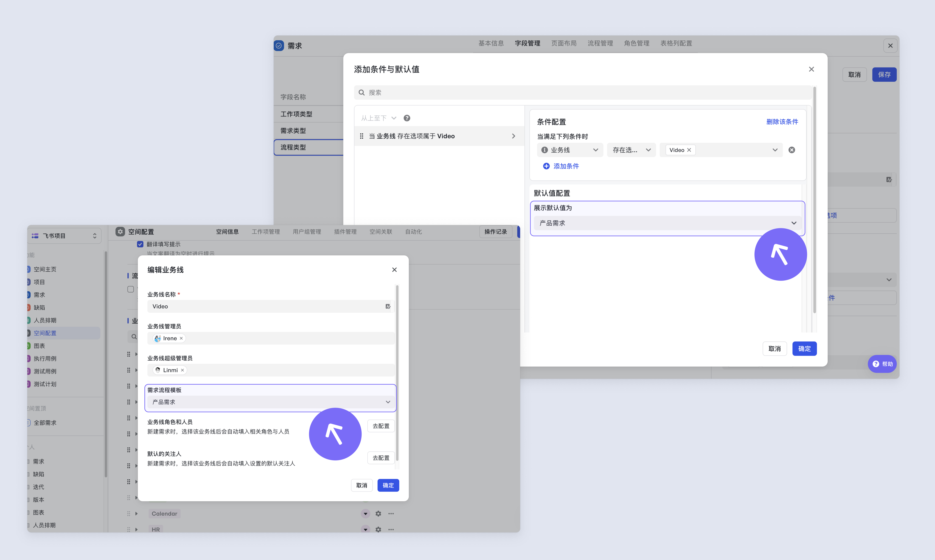Click the scrollbar in the 编辑业务线 dialog
Viewport: 935px width, 560px height.
click(397, 373)
